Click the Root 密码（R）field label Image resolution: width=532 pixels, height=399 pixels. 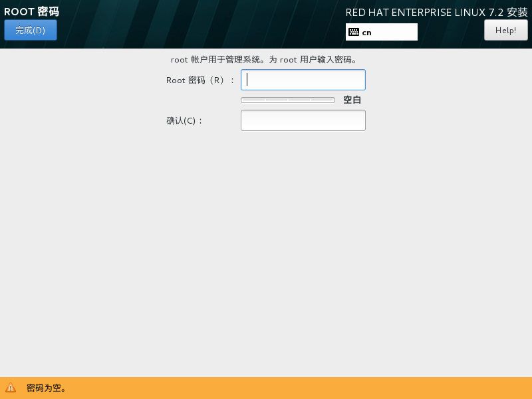tap(200, 80)
